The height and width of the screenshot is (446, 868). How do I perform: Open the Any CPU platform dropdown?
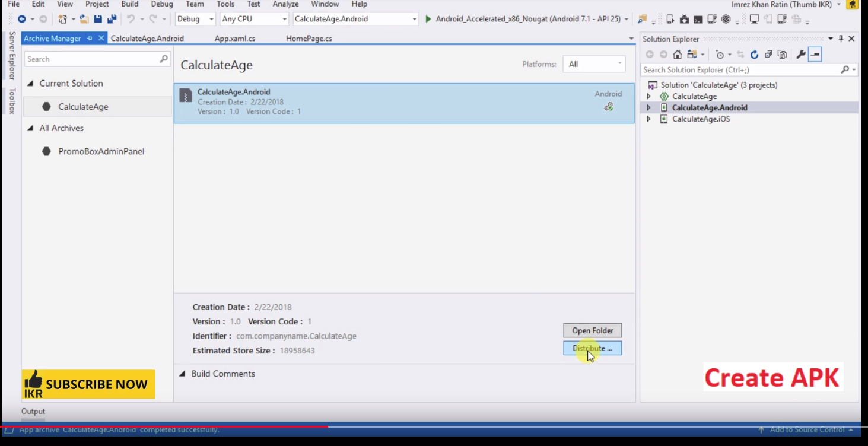(284, 19)
